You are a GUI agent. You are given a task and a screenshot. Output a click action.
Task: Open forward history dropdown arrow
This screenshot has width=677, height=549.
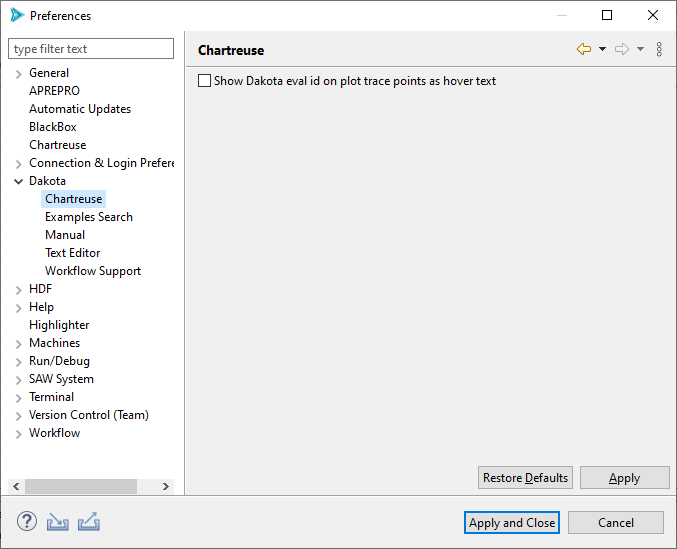pos(640,50)
